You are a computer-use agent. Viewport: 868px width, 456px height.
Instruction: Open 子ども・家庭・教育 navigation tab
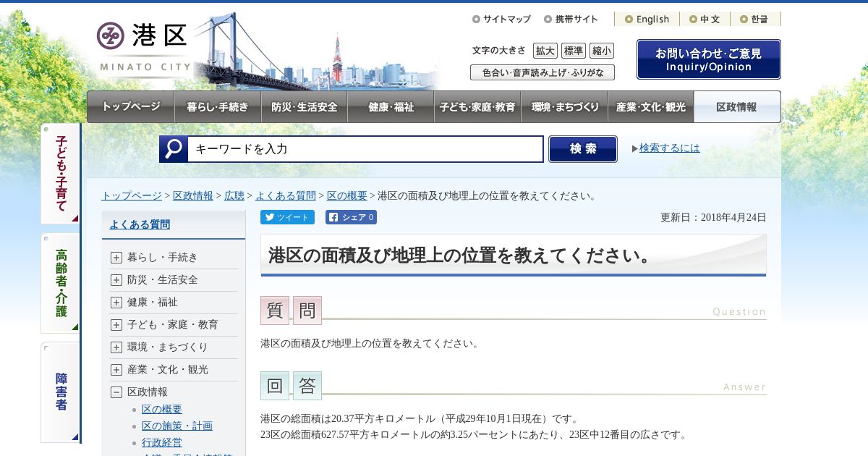coord(477,107)
